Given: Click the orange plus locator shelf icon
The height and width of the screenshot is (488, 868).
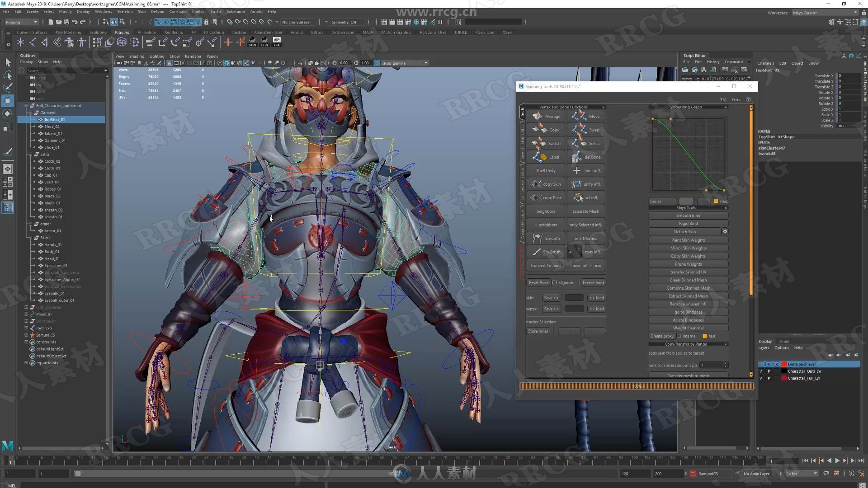Looking at the screenshot, I should click(x=228, y=42).
